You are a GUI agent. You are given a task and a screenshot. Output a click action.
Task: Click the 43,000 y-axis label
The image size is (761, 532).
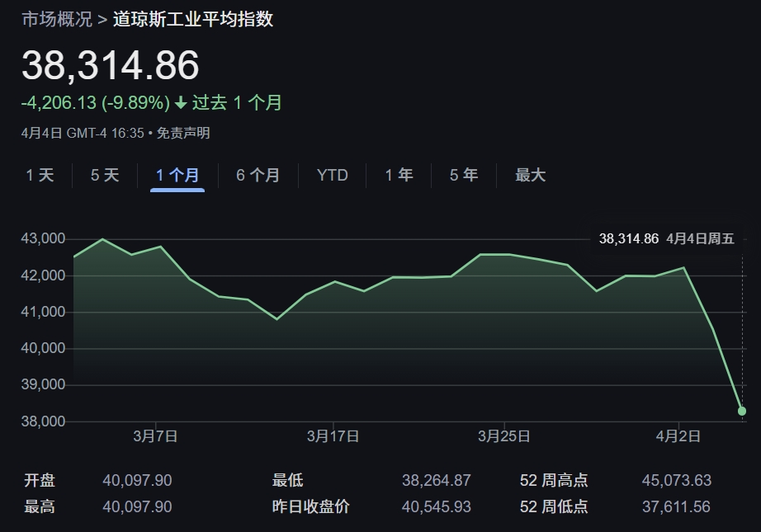[x=43, y=238]
